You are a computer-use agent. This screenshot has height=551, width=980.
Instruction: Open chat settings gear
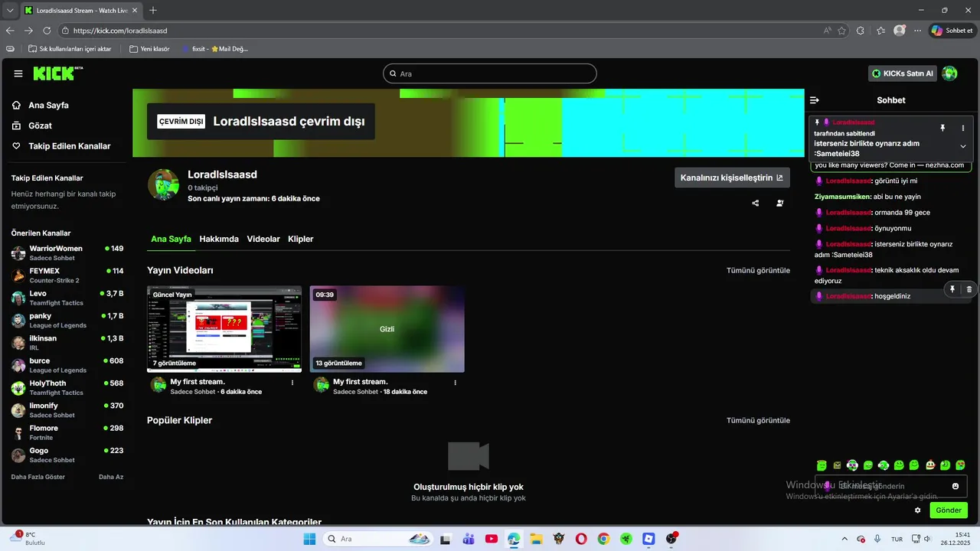tap(918, 510)
